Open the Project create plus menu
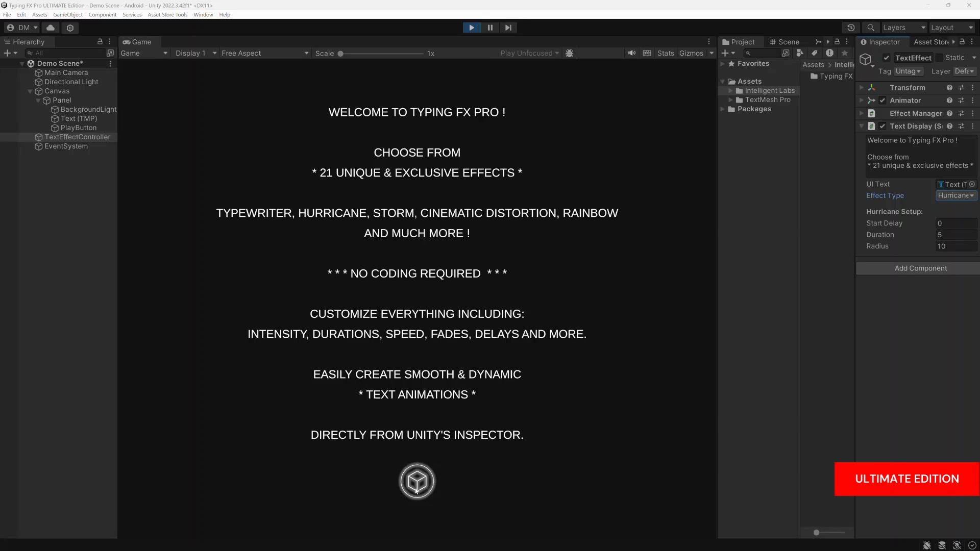This screenshot has width=980, height=551. (x=728, y=53)
